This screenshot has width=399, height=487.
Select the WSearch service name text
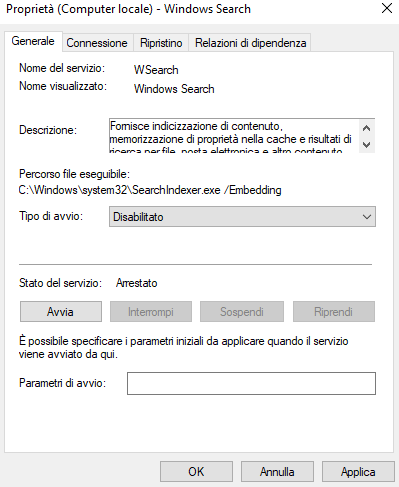coord(156,70)
